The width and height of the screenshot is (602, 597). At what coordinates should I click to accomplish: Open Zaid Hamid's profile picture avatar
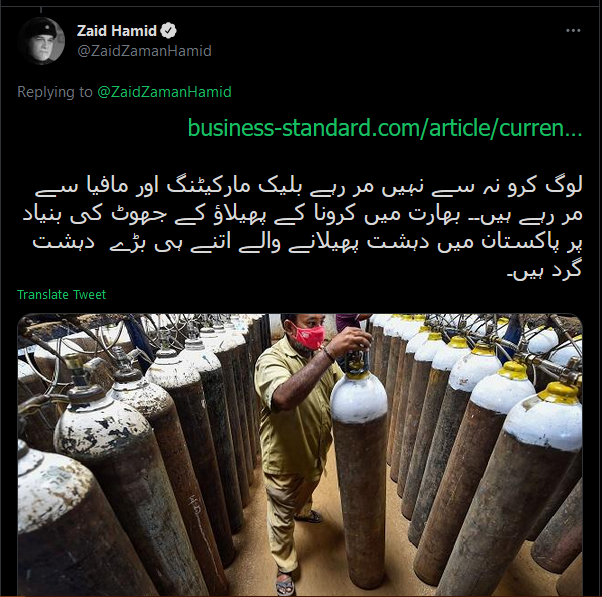point(41,41)
